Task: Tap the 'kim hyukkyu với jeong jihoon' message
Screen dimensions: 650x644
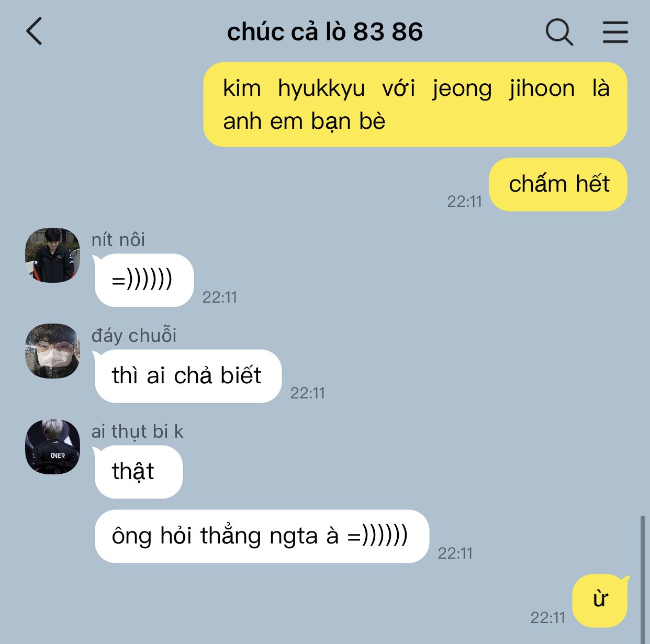Action: point(415,104)
